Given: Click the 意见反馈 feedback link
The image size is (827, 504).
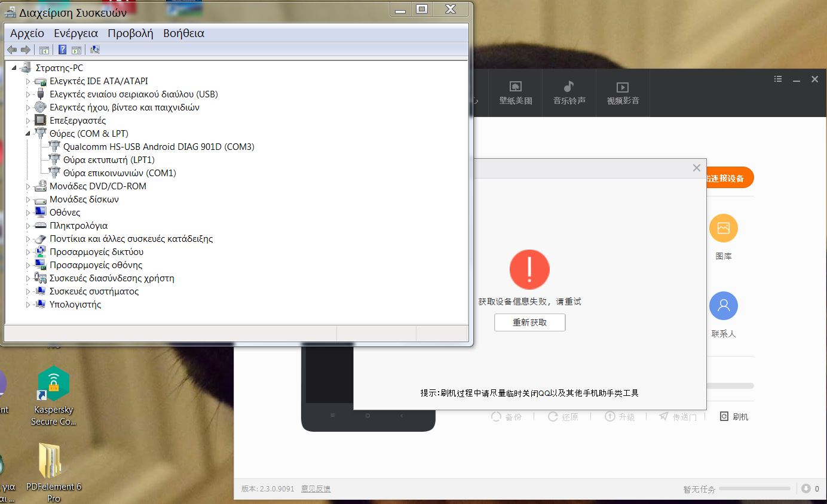Looking at the screenshot, I should (x=316, y=488).
